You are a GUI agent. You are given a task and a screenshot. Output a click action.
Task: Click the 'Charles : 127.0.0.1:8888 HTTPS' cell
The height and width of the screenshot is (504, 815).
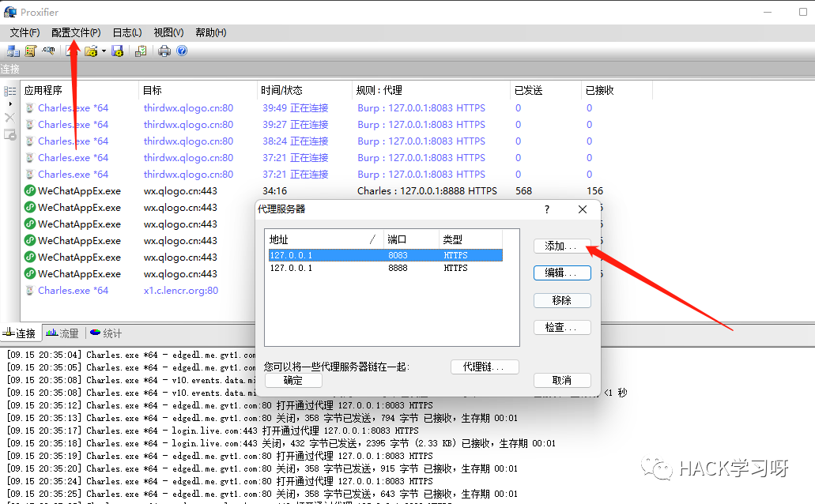click(x=427, y=190)
